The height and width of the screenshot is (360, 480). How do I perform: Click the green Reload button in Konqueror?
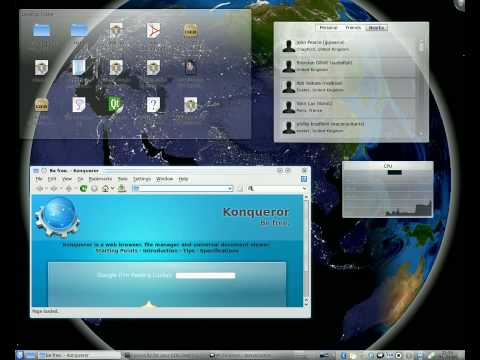tap(83, 189)
